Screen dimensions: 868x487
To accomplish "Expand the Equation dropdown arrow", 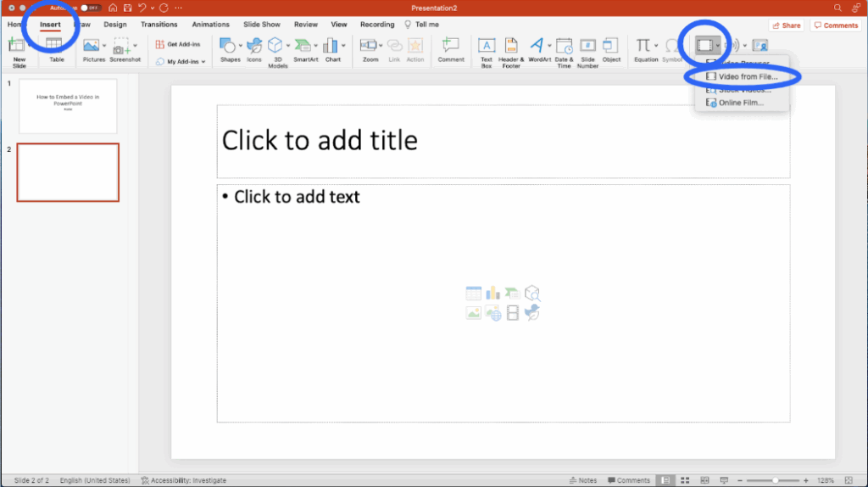I will point(656,45).
